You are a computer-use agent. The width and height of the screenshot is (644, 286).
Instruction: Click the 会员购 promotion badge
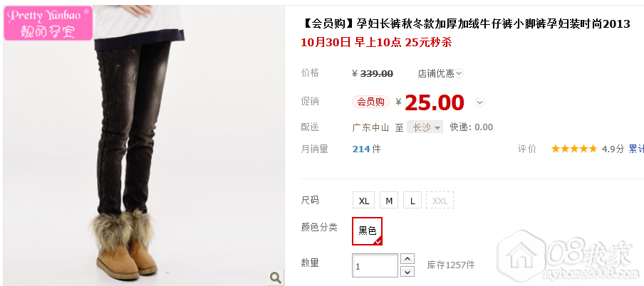pos(370,102)
